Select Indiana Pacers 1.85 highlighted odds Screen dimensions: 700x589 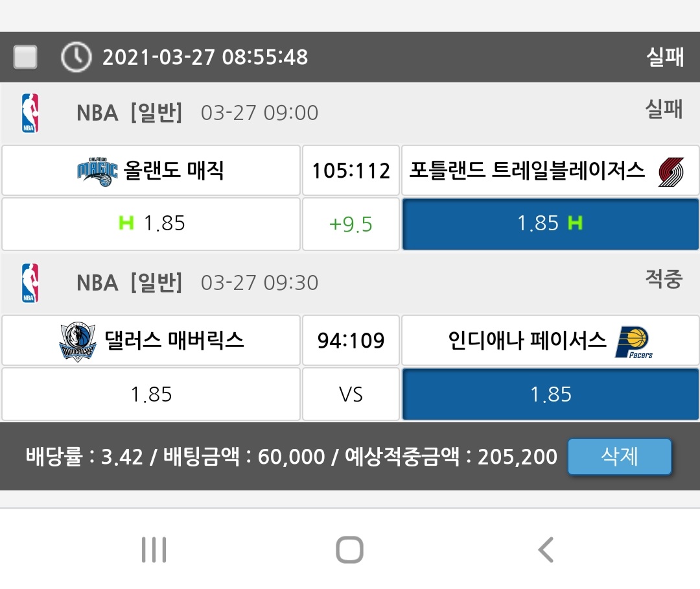550,394
